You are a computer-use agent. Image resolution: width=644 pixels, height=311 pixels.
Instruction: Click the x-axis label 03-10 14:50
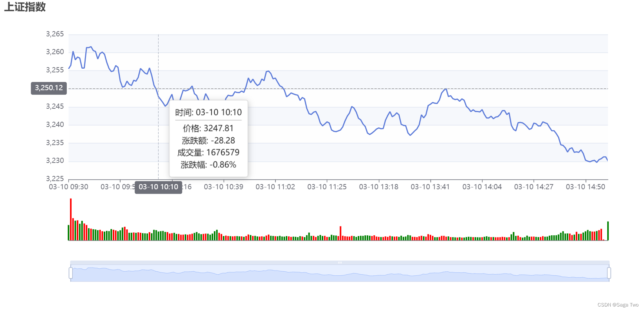[585, 187]
